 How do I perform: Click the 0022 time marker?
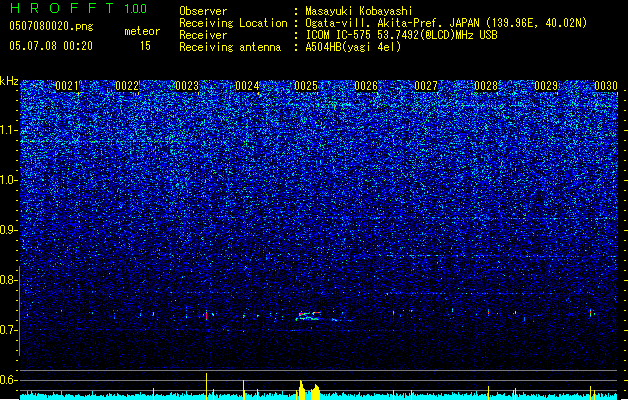(127, 86)
